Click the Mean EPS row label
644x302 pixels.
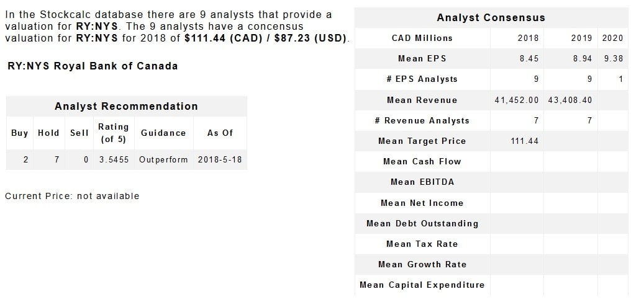[422, 58]
